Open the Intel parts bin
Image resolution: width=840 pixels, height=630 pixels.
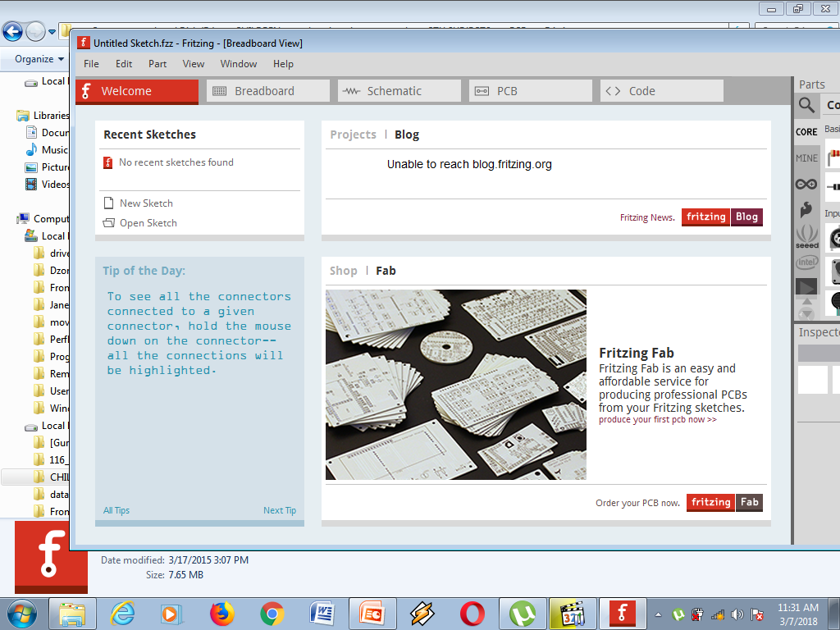807,262
